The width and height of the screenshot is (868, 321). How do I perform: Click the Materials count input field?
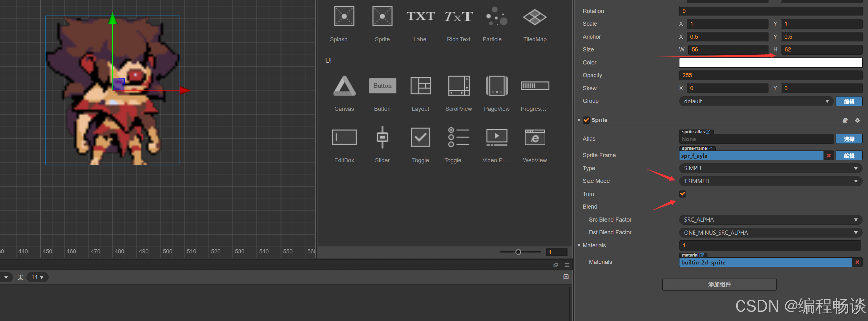click(x=770, y=245)
